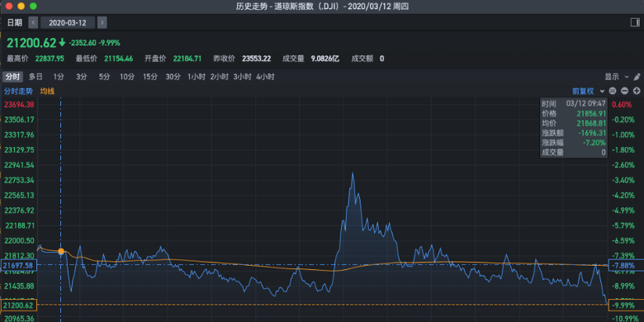Viewport: 644px width, 322px height.
Task: Open the 前复权 adjustment dropdown
Action: coord(588,91)
